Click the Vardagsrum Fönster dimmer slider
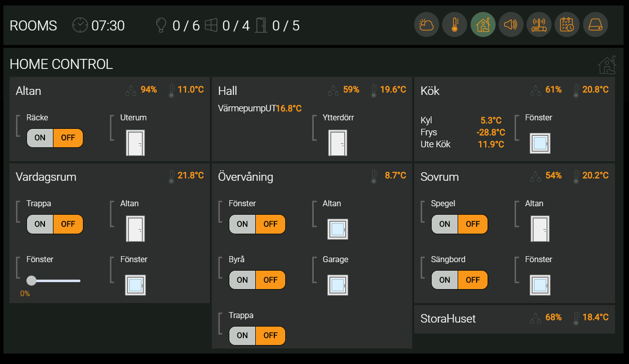 pyautogui.click(x=55, y=281)
